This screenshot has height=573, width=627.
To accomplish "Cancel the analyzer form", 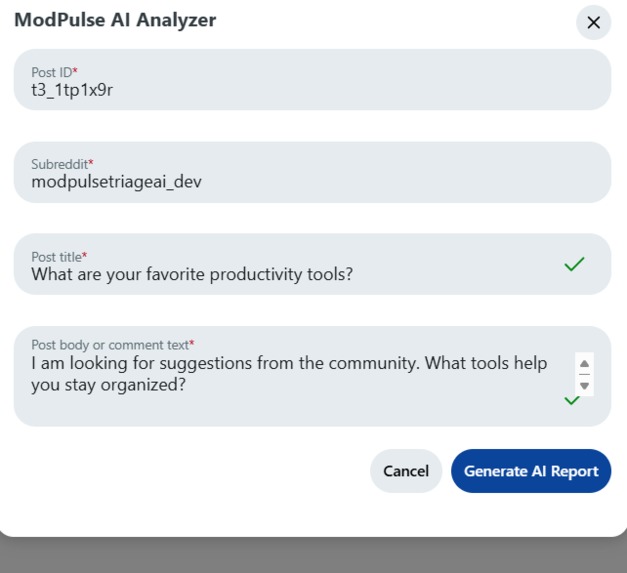I will click(x=406, y=471).
